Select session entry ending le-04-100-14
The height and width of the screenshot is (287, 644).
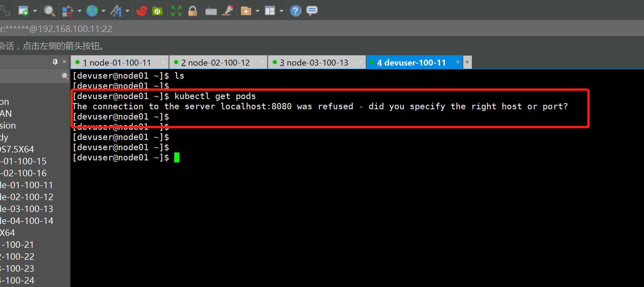(x=27, y=221)
